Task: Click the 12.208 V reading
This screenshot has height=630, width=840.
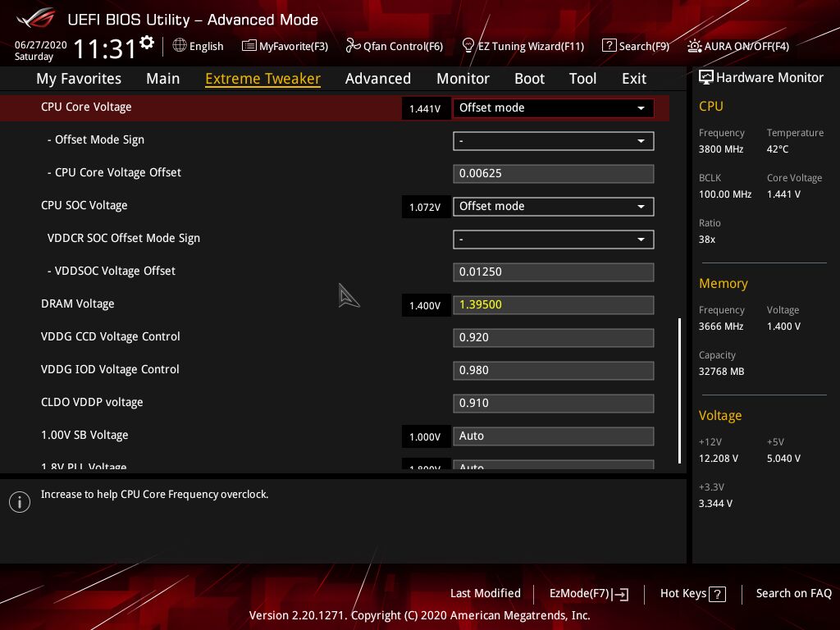Action: coord(719,459)
